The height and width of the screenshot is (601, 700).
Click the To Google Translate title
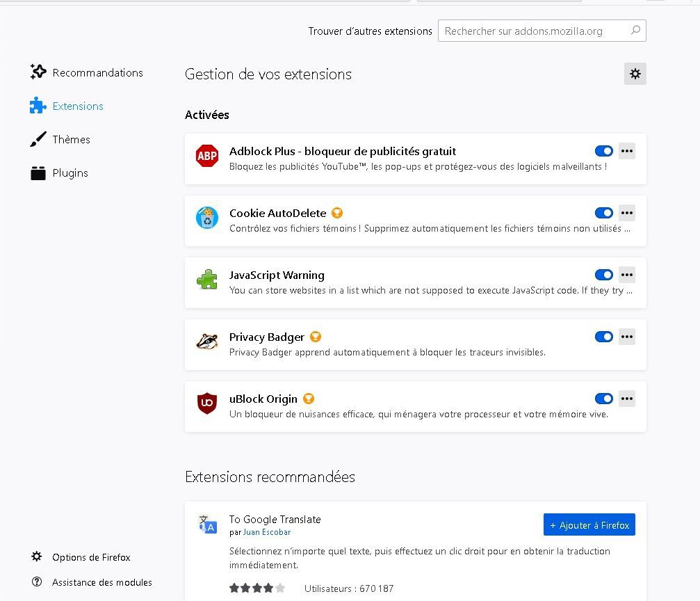(275, 519)
